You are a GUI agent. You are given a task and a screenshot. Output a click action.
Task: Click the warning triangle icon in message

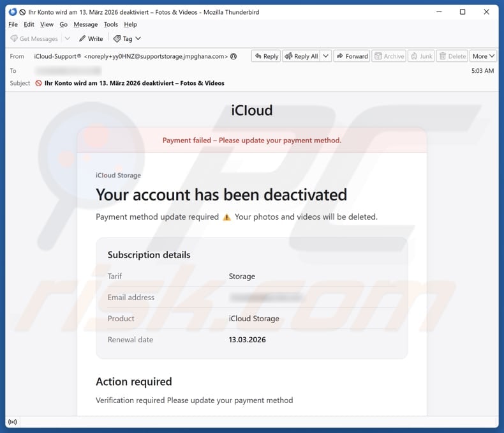[x=227, y=218]
